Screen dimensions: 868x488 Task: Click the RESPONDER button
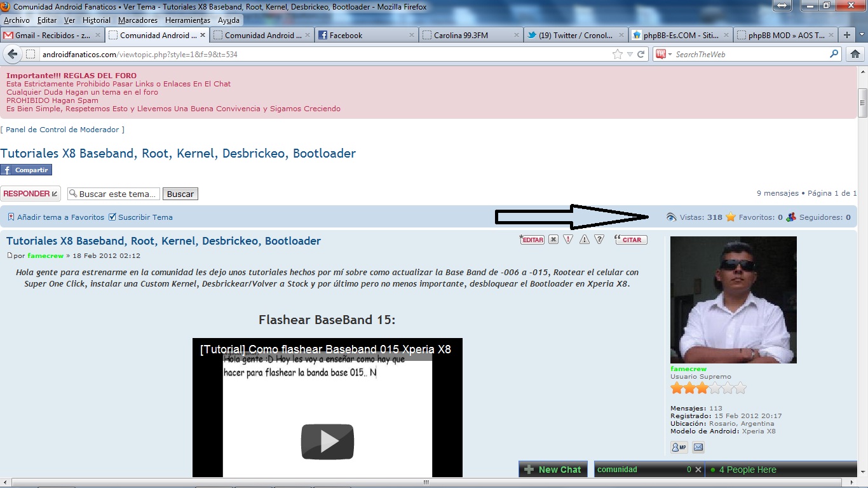pos(30,194)
